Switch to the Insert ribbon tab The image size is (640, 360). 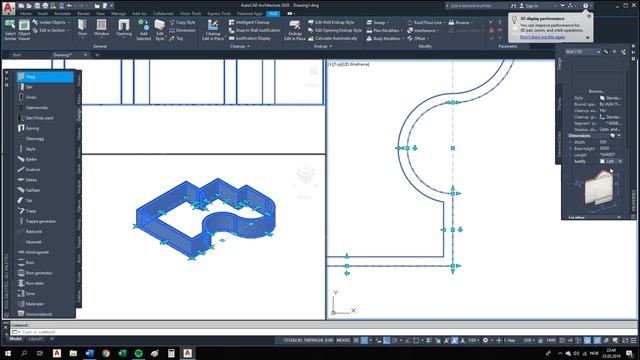click(x=43, y=13)
